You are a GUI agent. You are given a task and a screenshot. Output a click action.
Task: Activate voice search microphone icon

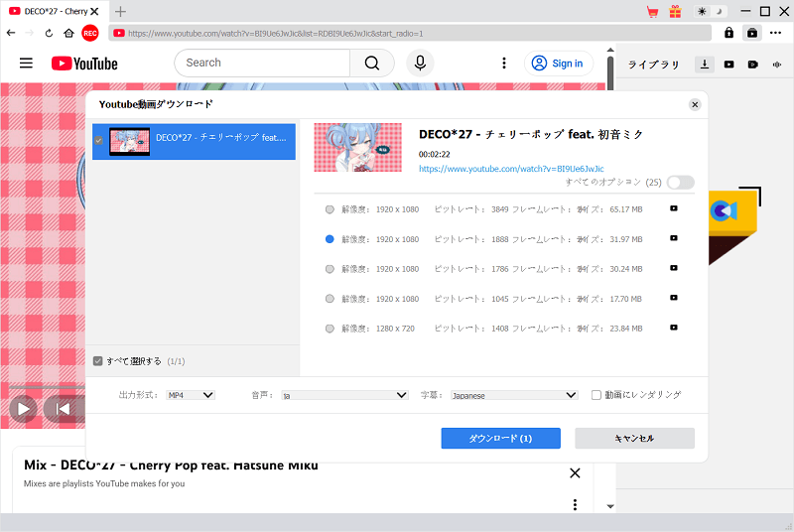pos(420,63)
